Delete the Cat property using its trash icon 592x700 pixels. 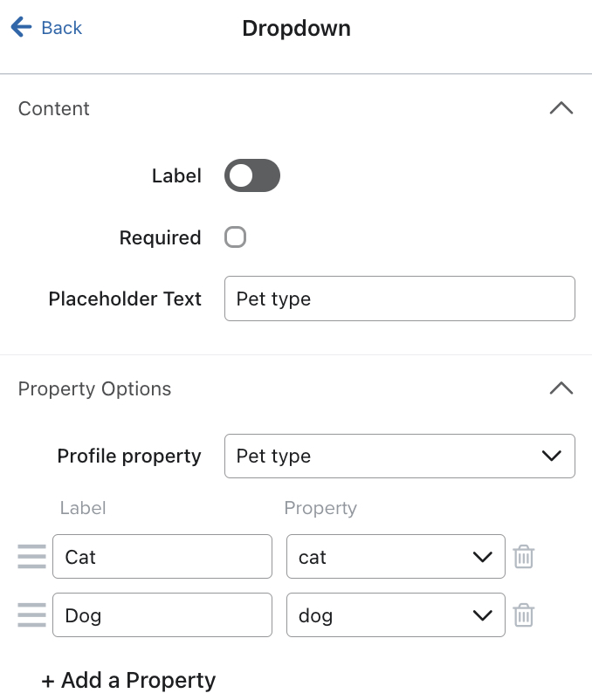point(523,556)
